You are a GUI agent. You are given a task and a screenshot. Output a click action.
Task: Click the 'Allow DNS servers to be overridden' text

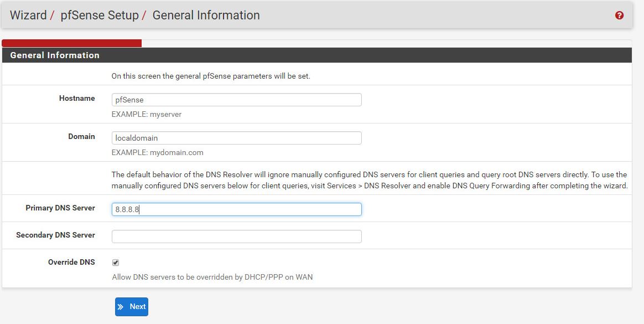tap(212, 277)
